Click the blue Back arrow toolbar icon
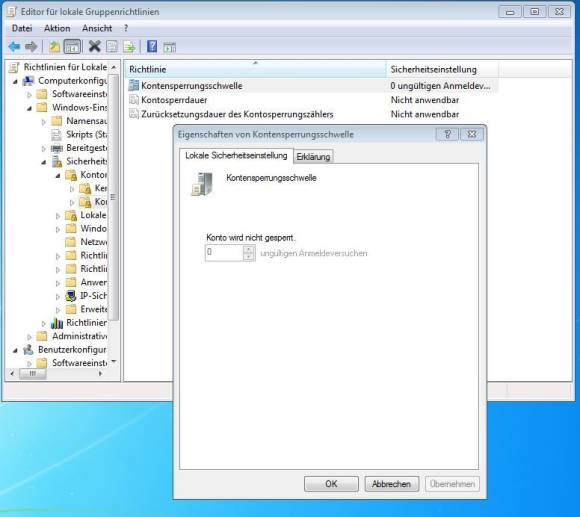580x517 pixels. (14, 47)
